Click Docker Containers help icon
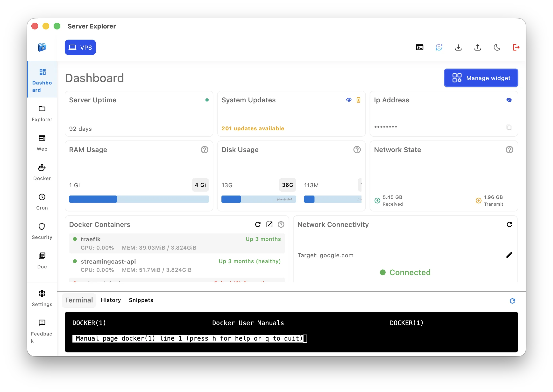This screenshot has height=392, width=553. (281, 224)
